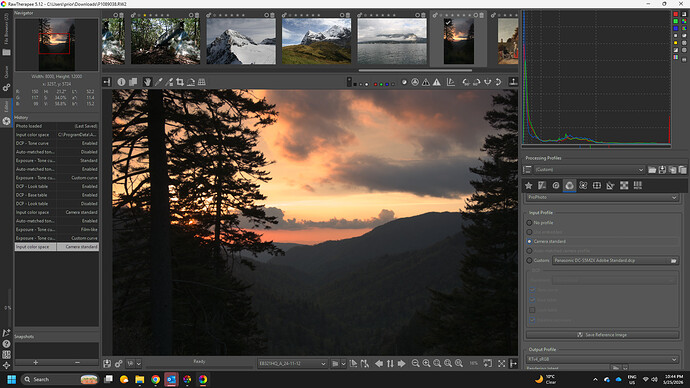Browse for custom DCP profile file
The image size is (690, 388).
[673, 260]
